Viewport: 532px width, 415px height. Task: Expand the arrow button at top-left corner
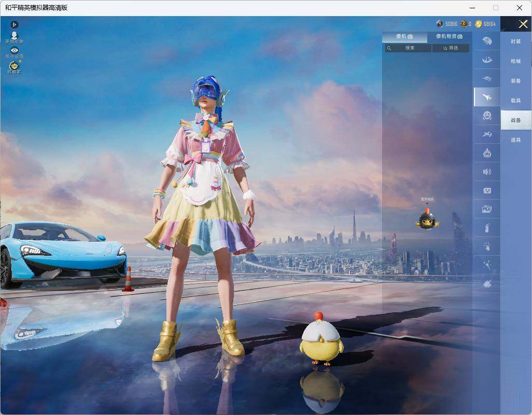pyautogui.click(x=14, y=25)
